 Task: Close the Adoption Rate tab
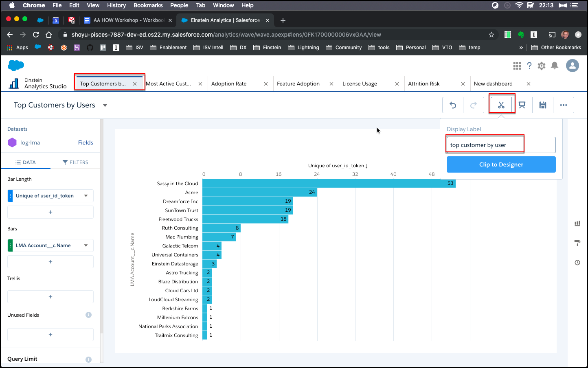pos(266,84)
